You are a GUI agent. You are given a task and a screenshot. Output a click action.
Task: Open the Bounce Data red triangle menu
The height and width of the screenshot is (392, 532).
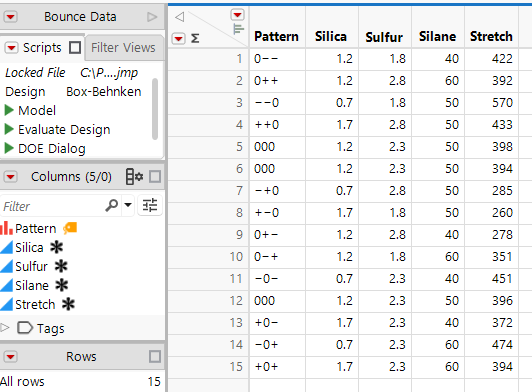coord(11,17)
